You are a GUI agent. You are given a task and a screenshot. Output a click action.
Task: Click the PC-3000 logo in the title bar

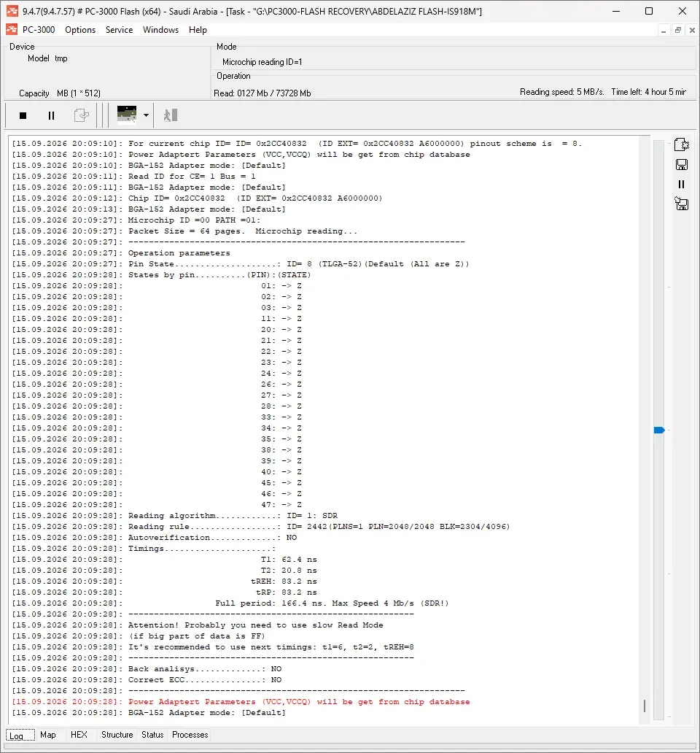pos(12,10)
